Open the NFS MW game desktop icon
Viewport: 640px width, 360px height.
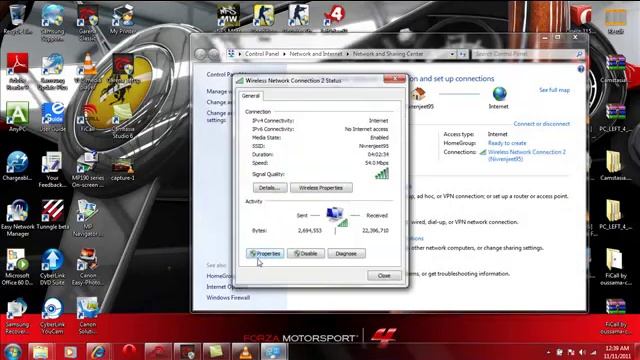pyautogui.click(x=228, y=18)
